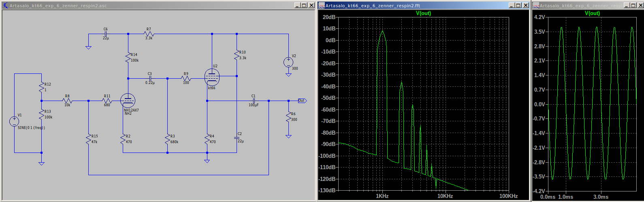Click the NH12AX7 model name text

tap(131, 110)
